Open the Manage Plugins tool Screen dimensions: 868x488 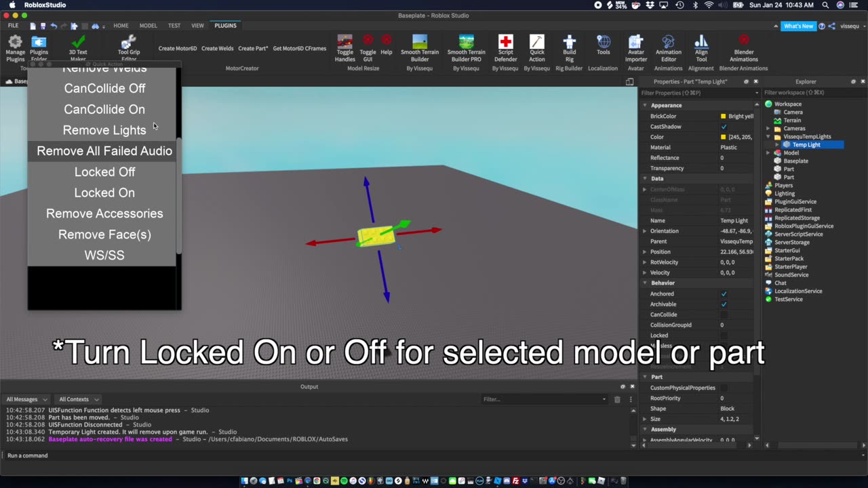[15, 48]
